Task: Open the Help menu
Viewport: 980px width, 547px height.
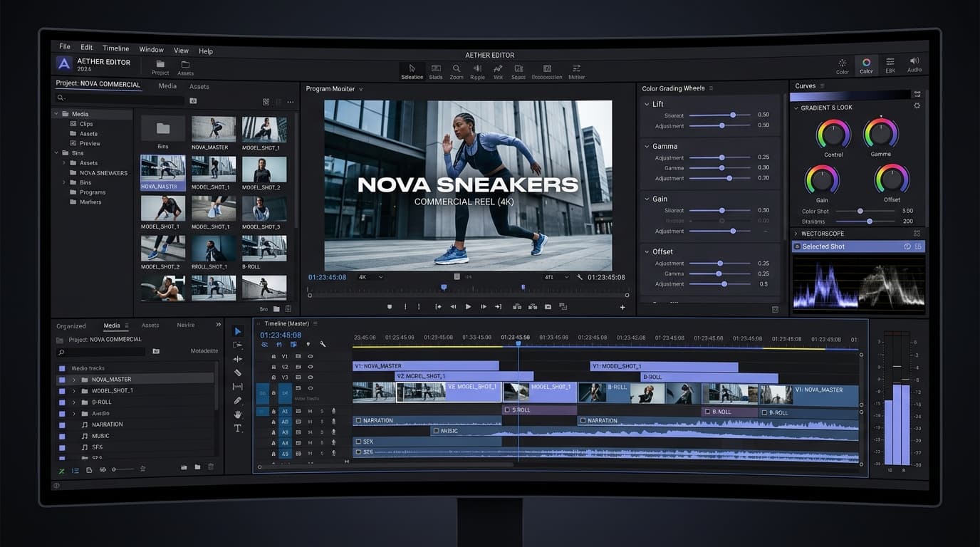Action: click(206, 51)
